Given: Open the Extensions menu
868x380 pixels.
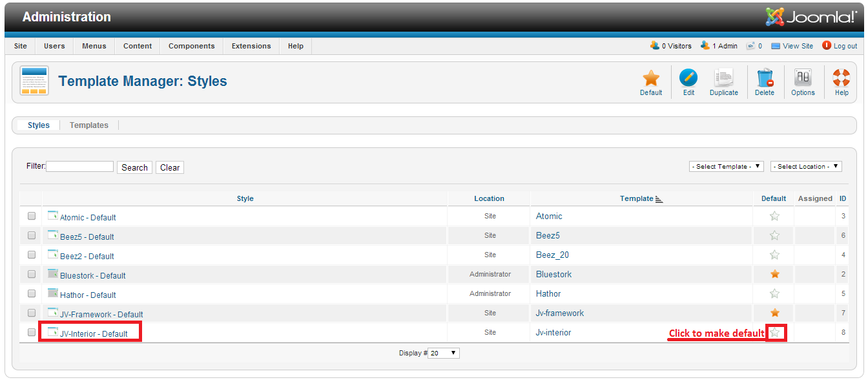Looking at the screenshot, I should tap(251, 46).
